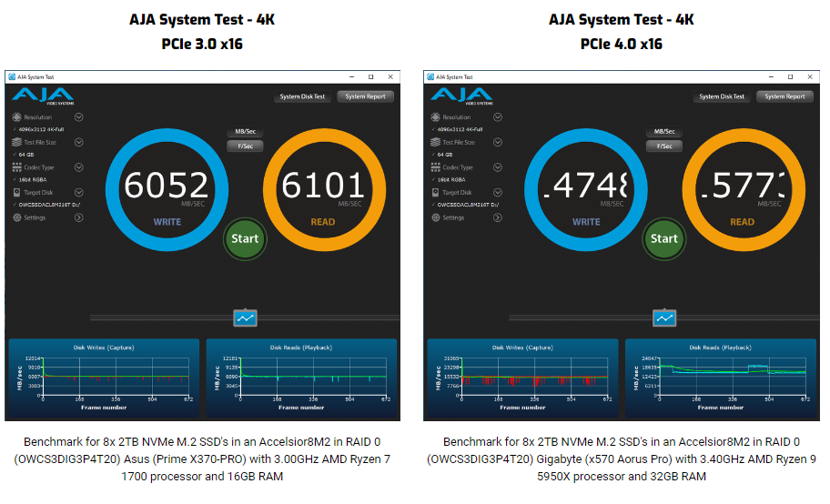Open Settings arrow in PCIe 4.0 window
The height and width of the screenshot is (504, 830).
point(498,217)
